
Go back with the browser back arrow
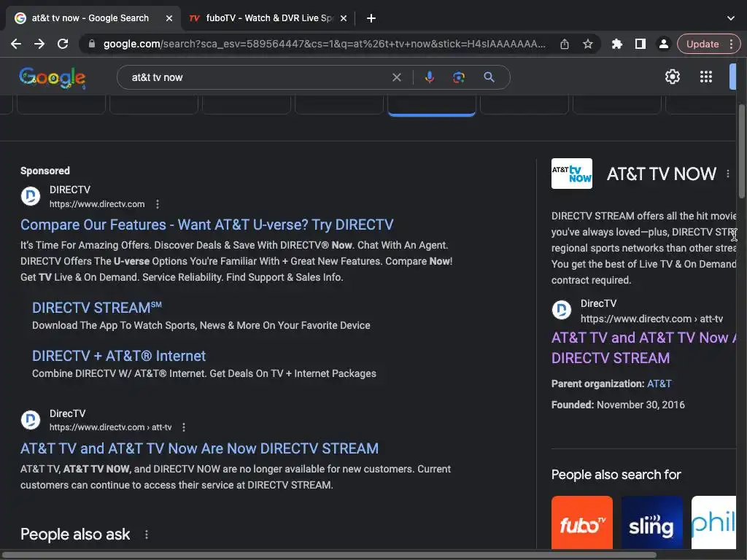point(16,44)
